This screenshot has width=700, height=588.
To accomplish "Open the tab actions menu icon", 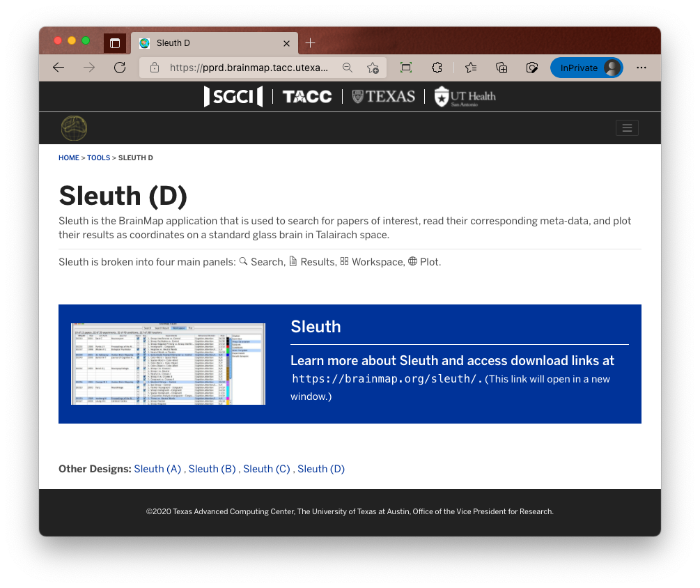I will [x=115, y=43].
